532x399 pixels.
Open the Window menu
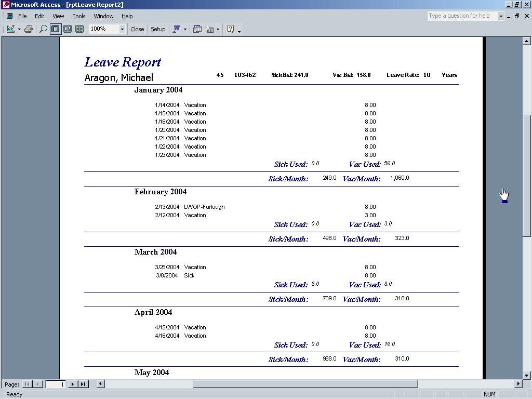103,16
